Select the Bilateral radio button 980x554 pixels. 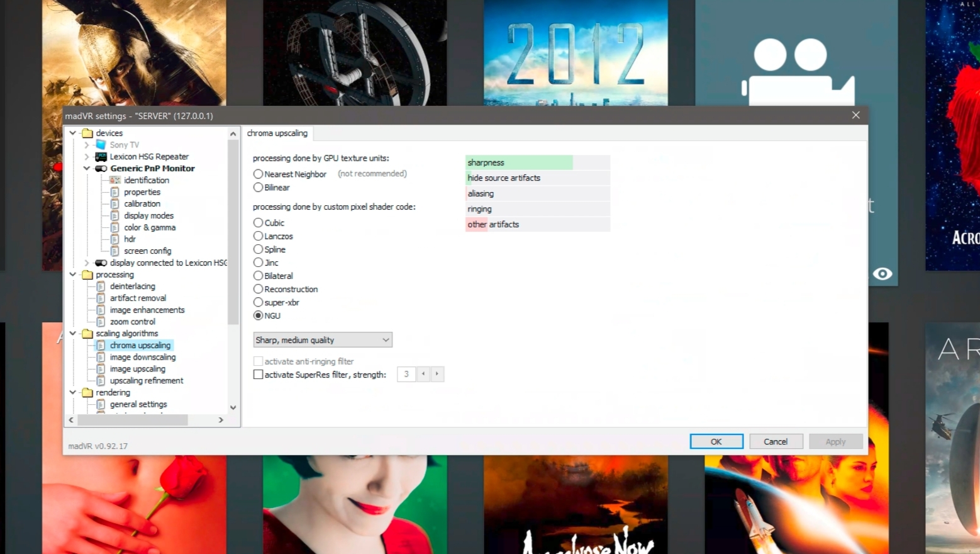point(258,276)
